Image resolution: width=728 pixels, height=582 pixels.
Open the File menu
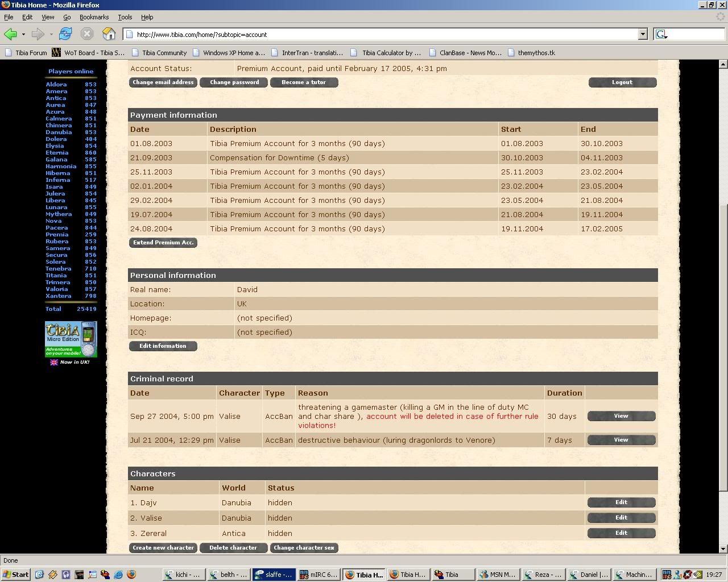(9, 17)
